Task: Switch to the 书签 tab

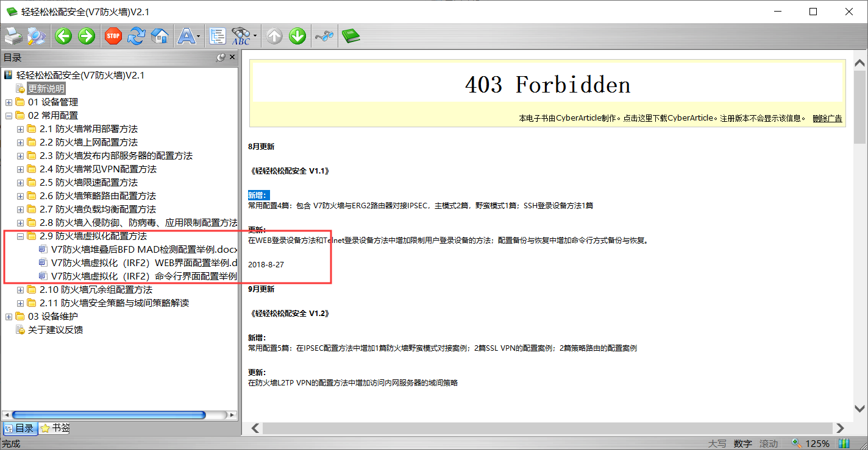Action: 55,428
